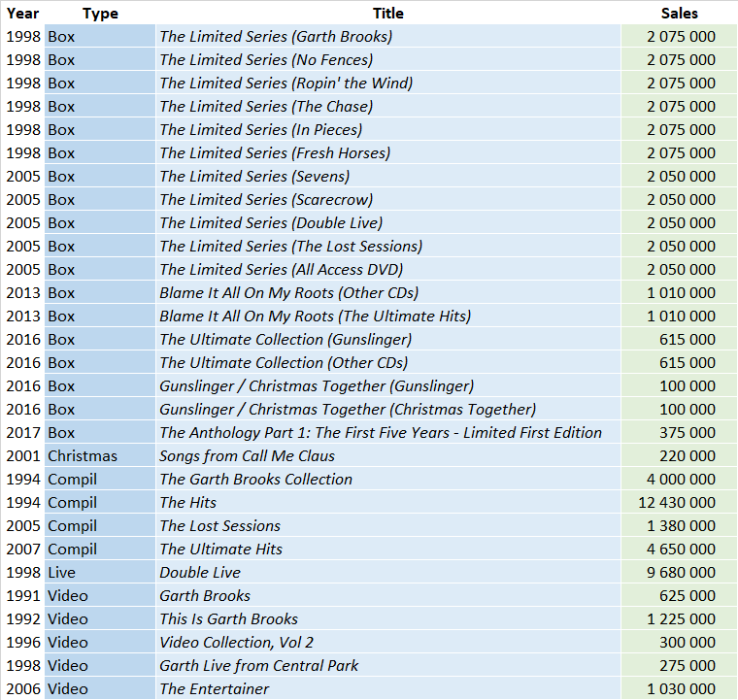Image resolution: width=738 pixels, height=700 pixels.
Task: Select Gunslinger / Christmas Together (Christmas Together) title
Action: point(348,410)
